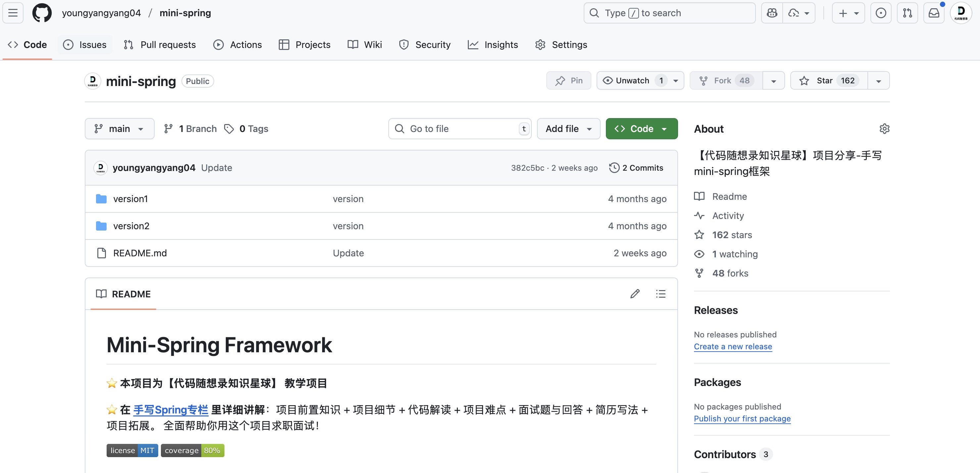Click Create a new release link
Screen dimensions: 980x473
[733, 346]
